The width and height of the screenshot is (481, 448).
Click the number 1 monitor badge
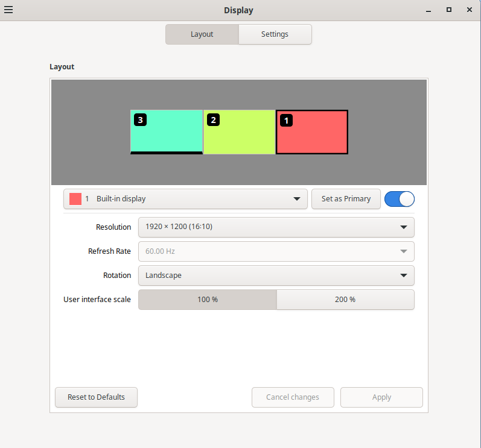tap(287, 120)
